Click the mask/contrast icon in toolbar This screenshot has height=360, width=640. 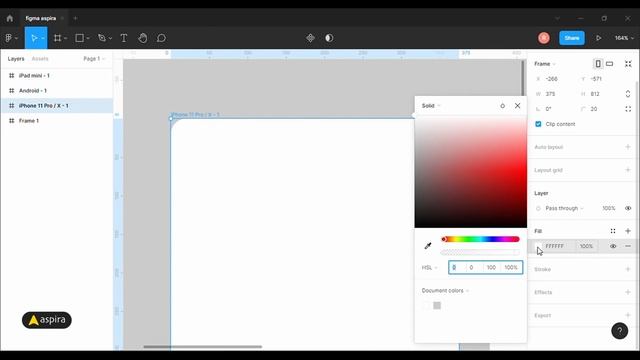[329, 38]
